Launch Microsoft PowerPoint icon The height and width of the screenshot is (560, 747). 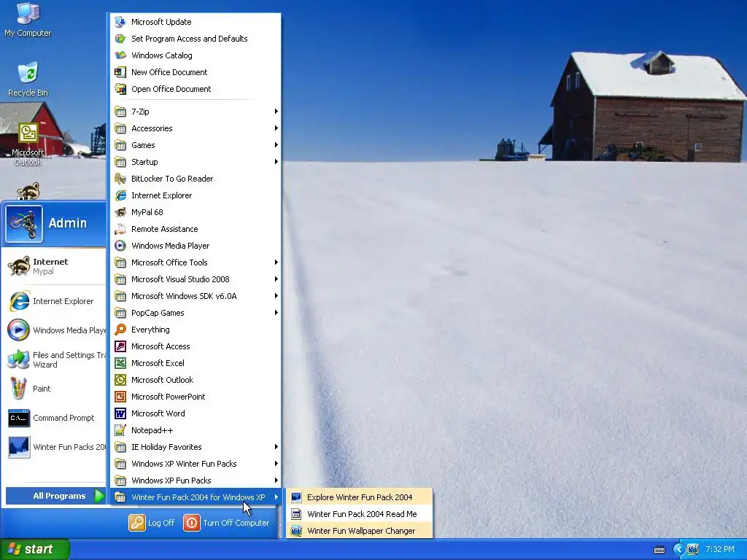[120, 397]
